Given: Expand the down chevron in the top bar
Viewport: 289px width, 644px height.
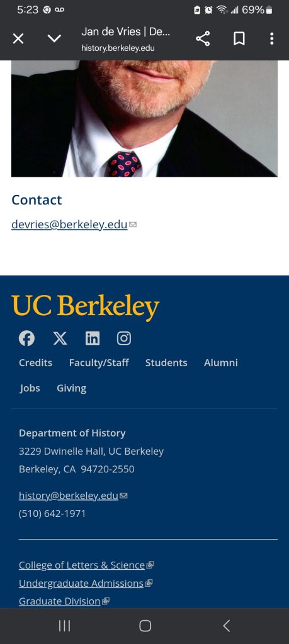Looking at the screenshot, I should coord(54,38).
